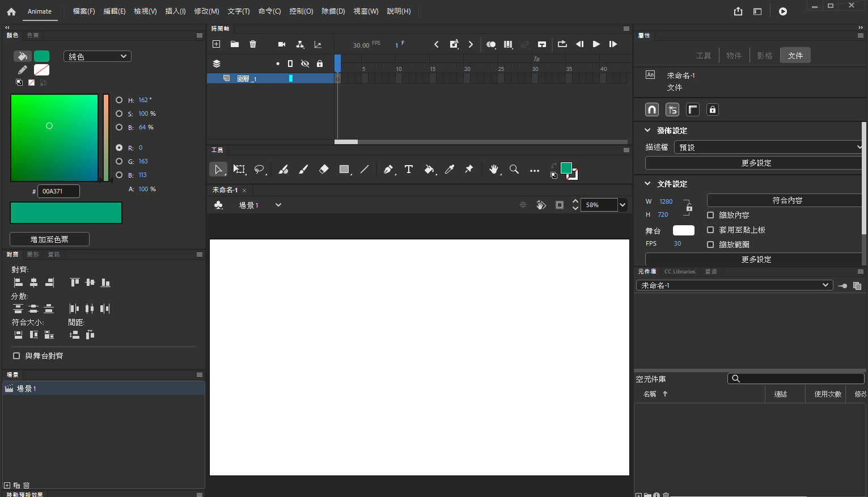Enable 縮放內容 checkbox
The height and width of the screenshot is (497, 868).
click(710, 215)
